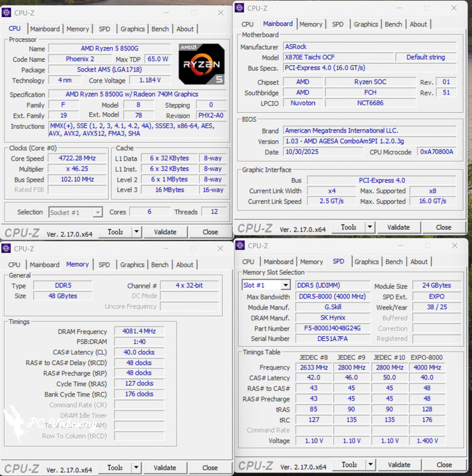Open Graphics tab in CPU window

click(133, 29)
